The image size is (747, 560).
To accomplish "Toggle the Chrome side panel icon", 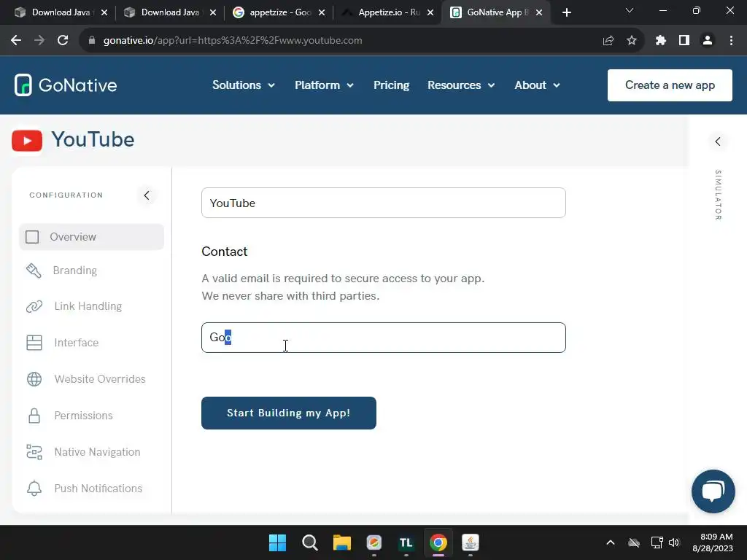I will click(x=684, y=41).
